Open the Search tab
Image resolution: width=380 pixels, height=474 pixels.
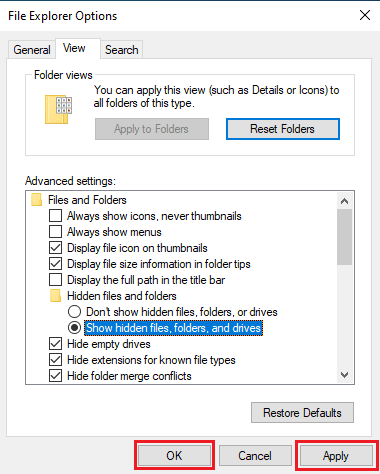click(x=122, y=50)
